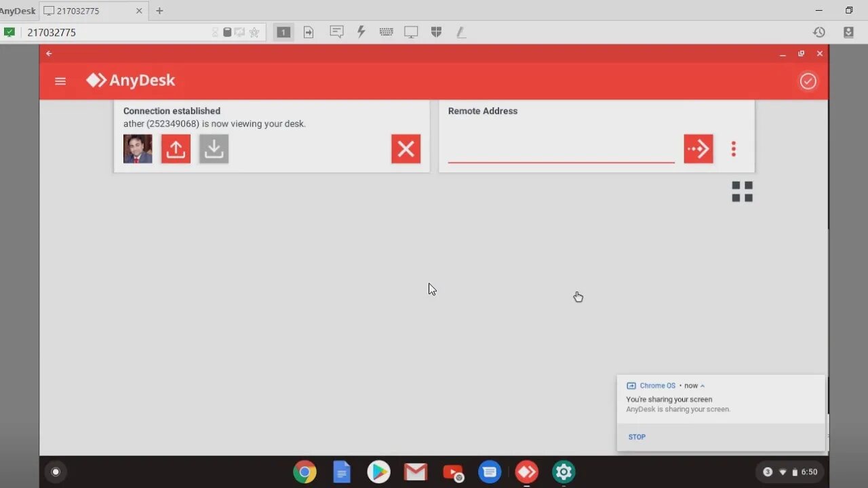
Task: Click the notification count badge 3
Action: coord(768,472)
